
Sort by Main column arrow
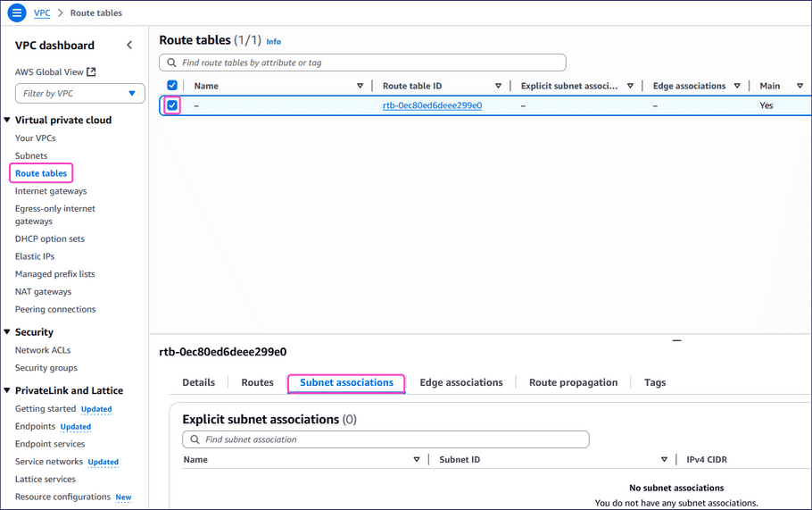coord(800,86)
